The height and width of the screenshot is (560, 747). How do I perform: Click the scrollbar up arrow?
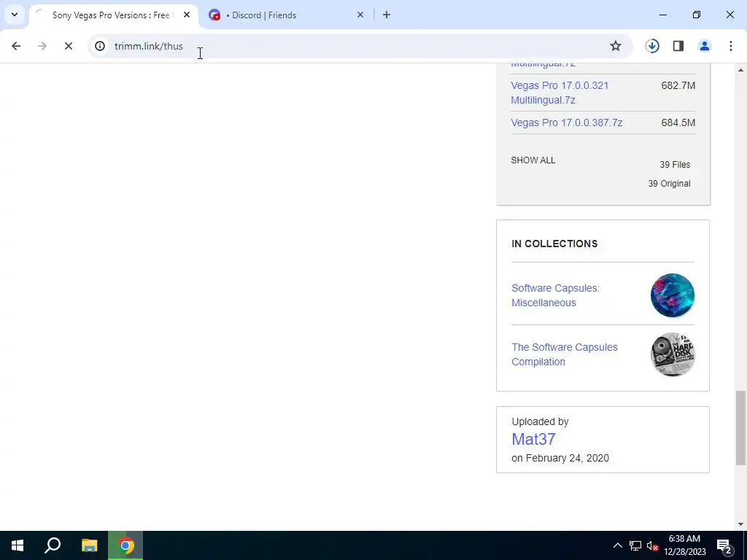pyautogui.click(x=740, y=70)
